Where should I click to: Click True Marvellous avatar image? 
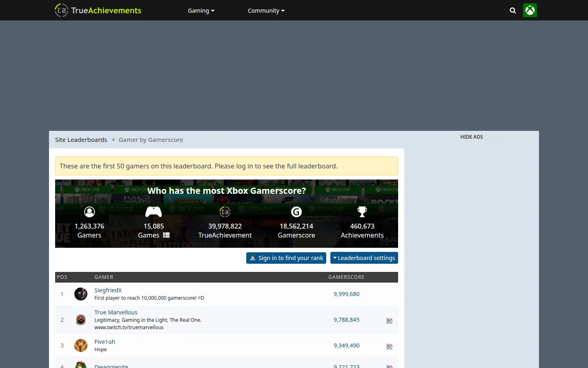(81, 320)
